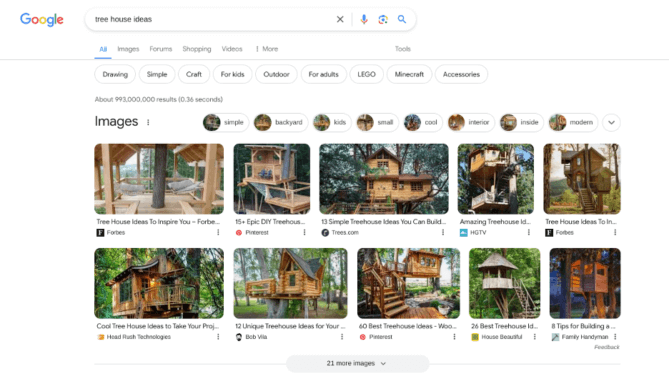Filter results by Accessories chip

click(461, 74)
